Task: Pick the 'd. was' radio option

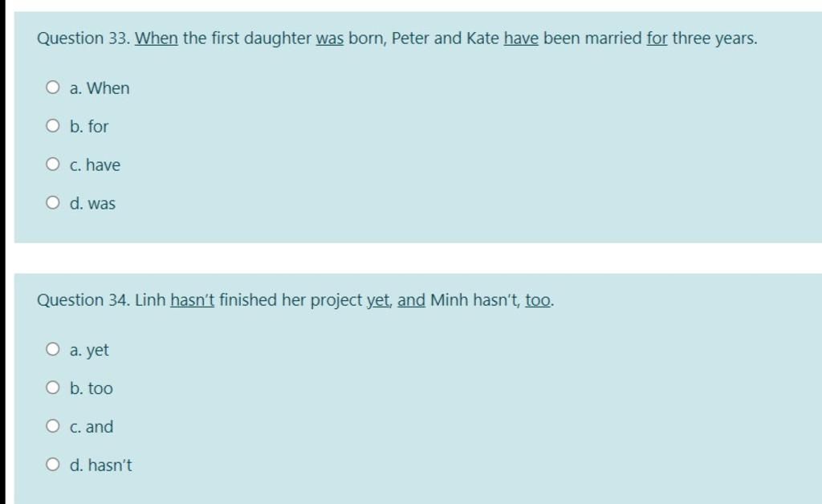Action: 52,202
